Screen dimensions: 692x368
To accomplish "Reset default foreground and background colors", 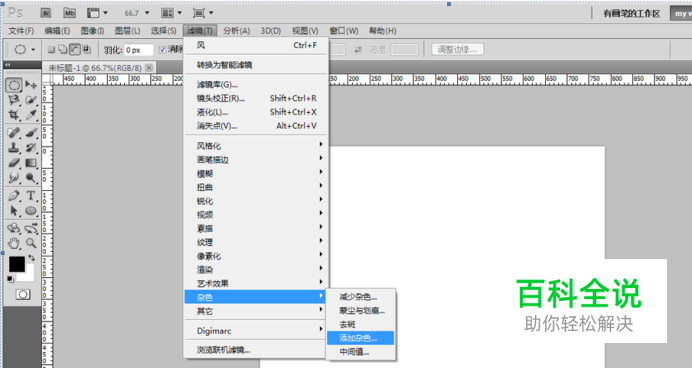I will [x=10, y=279].
